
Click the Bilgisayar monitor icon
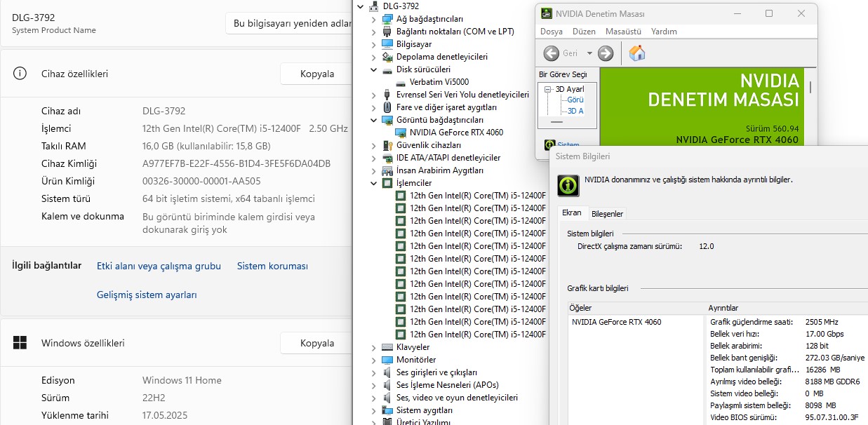387,44
